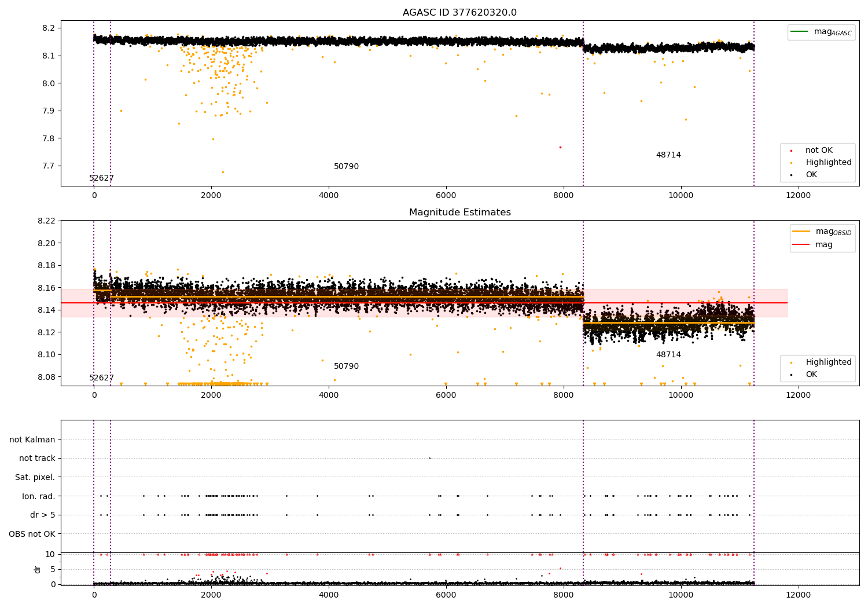
Task: Click the 'not Kalman' axis label
Action: (32, 439)
